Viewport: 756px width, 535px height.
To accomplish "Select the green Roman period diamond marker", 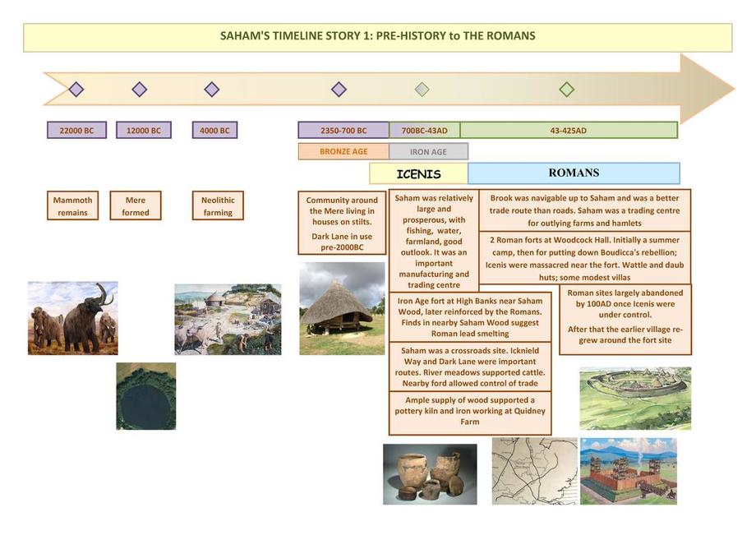I will tap(566, 89).
